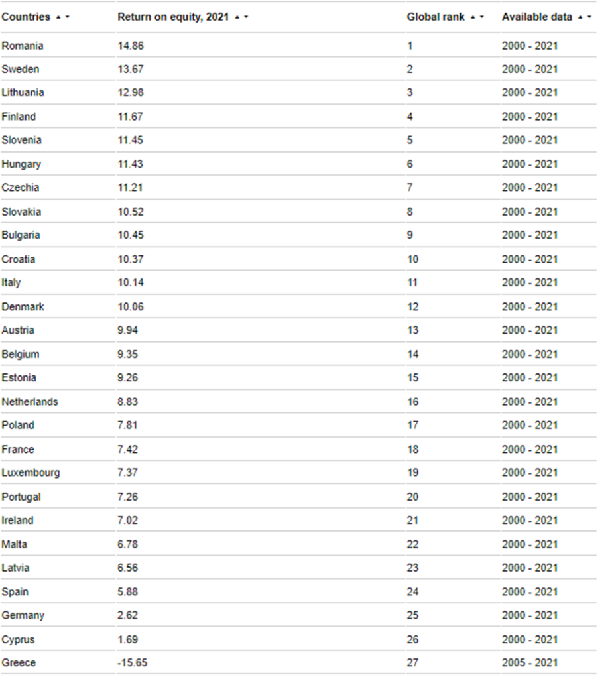Open the Germany country entry
Image resolution: width=616 pixels, height=679 pixels.
23,615
